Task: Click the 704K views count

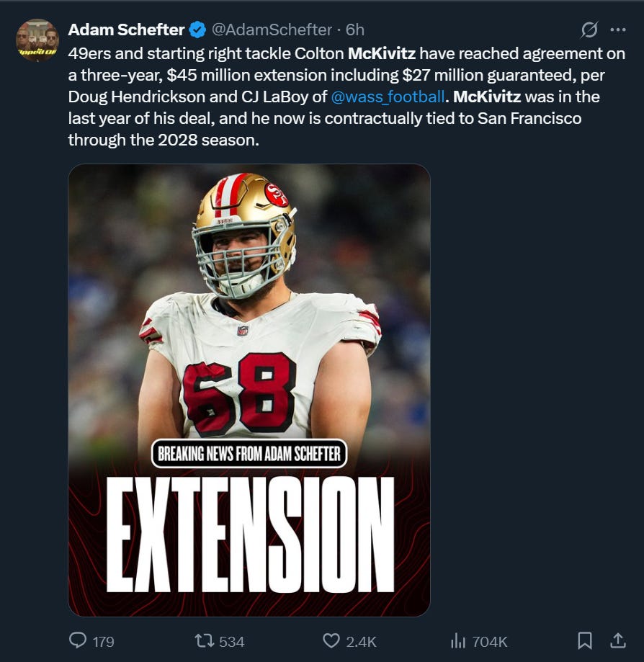Action: (490, 642)
